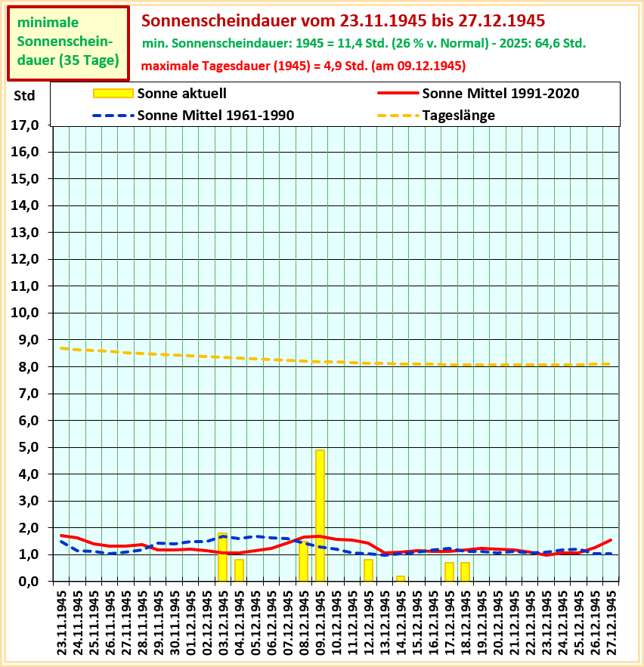Image resolution: width=644 pixels, height=667 pixels.
Task: Click the y-axis label '11,0'
Action: (x=25, y=286)
